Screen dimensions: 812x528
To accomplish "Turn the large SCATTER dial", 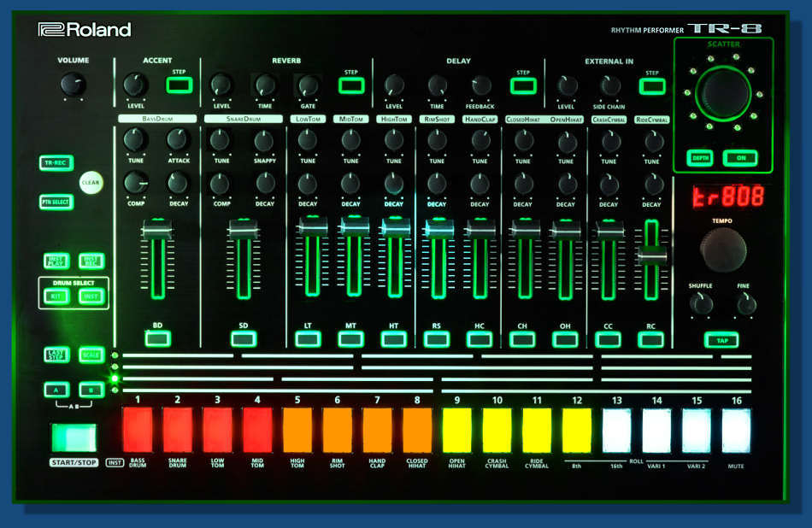I will [x=723, y=94].
